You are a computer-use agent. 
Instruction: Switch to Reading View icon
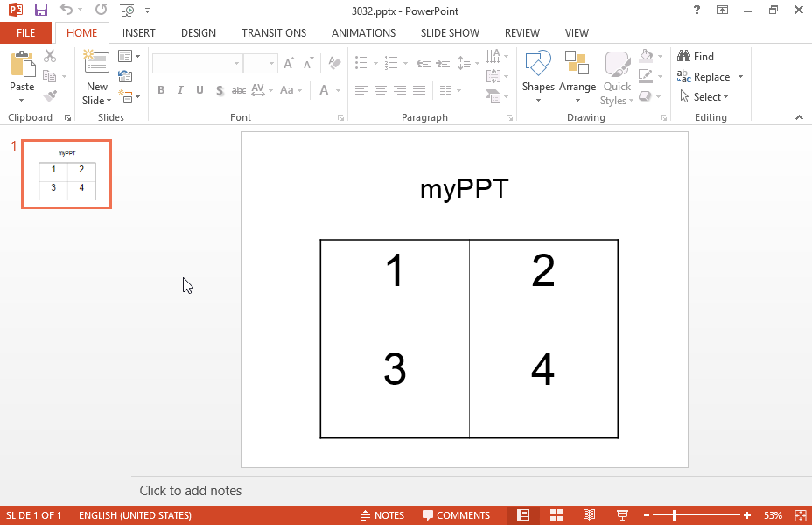(x=590, y=515)
